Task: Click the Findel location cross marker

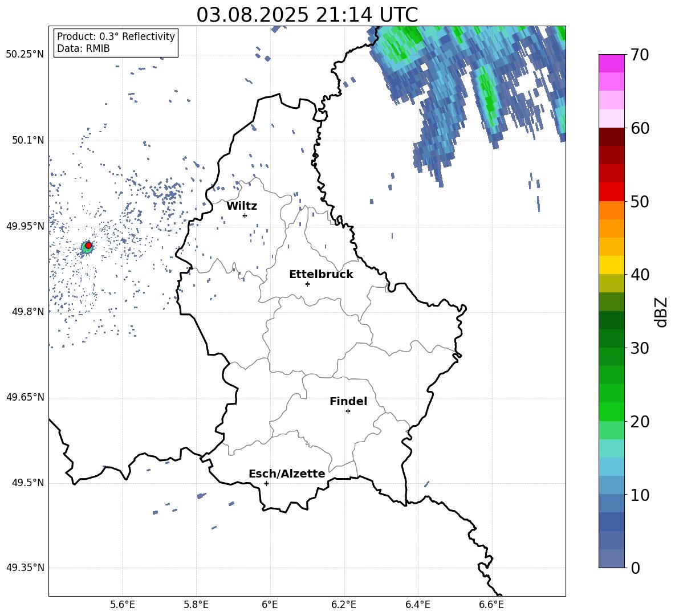Action: 348,411
